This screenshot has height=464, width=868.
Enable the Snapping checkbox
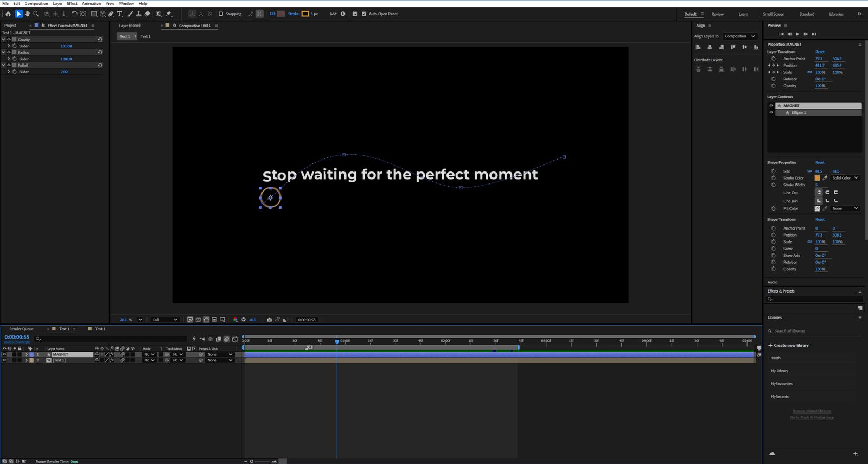[x=221, y=14]
